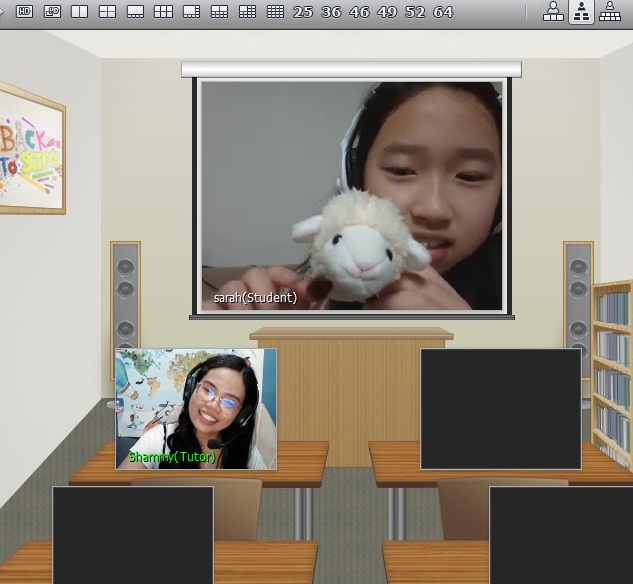Choose the 46-pane layout option
The width and height of the screenshot is (633, 584).
pos(359,12)
